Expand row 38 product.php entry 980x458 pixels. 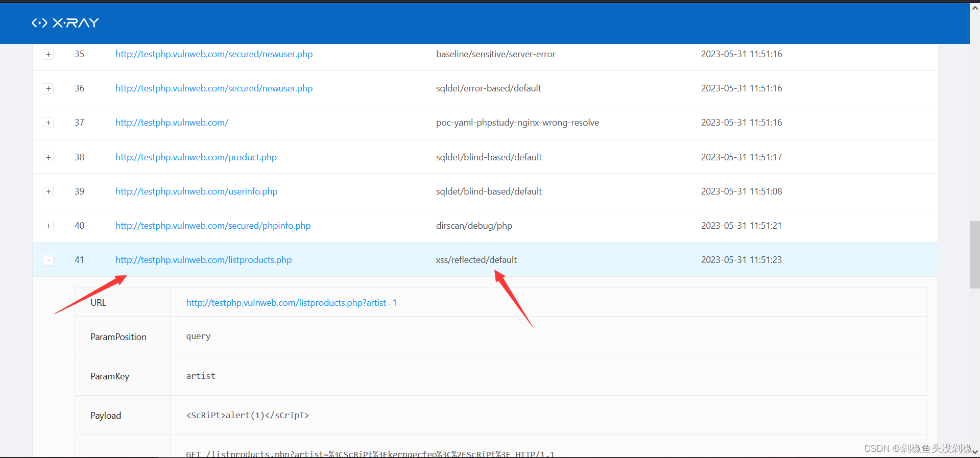click(x=48, y=157)
